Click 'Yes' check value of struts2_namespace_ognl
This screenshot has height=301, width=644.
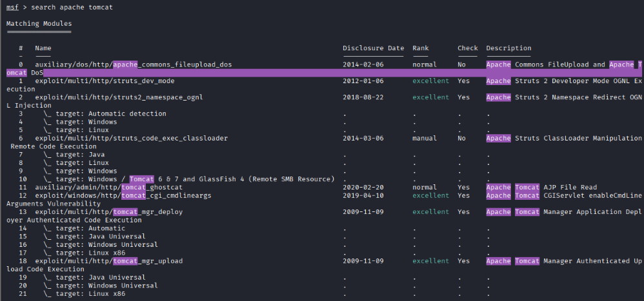464,97
